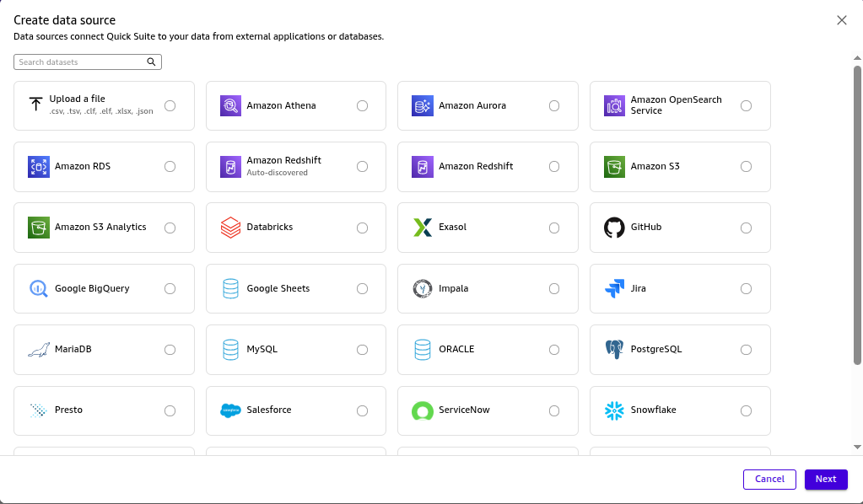Click the Salesforce cloud icon
Image resolution: width=863 pixels, height=504 pixels.
230,410
